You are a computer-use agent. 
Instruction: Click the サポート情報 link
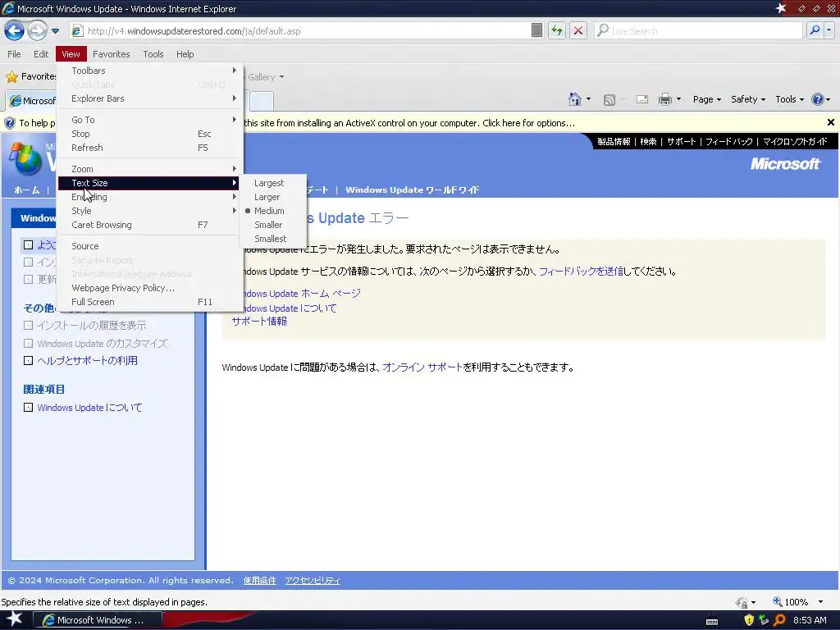[259, 321]
